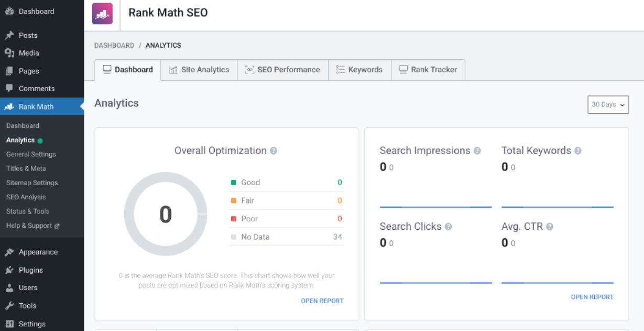Switch to the SEO Performance tab
Image resolution: width=644 pixels, height=331 pixels.
coord(283,70)
